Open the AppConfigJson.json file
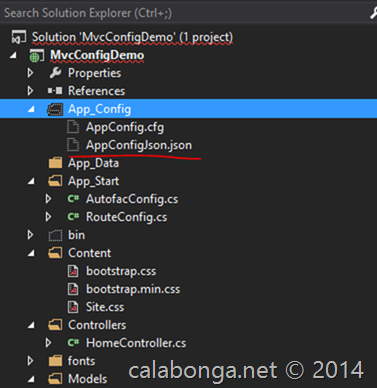Screen dimensions: 377x388 pos(139,145)
